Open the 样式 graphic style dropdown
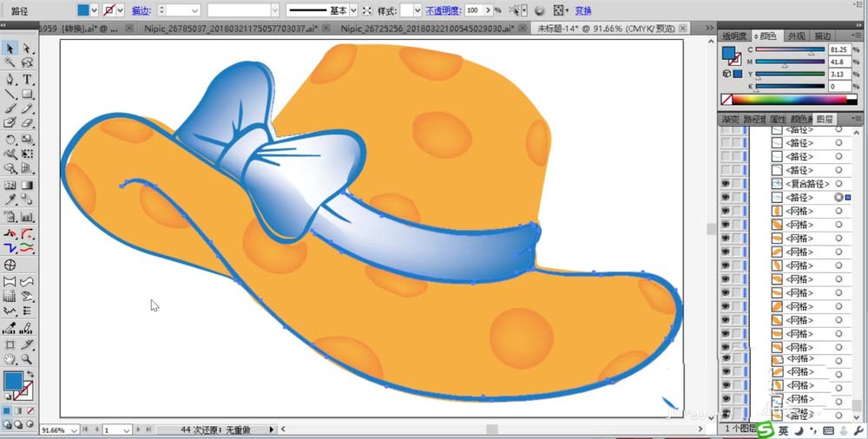Image resolution: width=868 pixels, height=439 pixels. click(x=418, y=10)
